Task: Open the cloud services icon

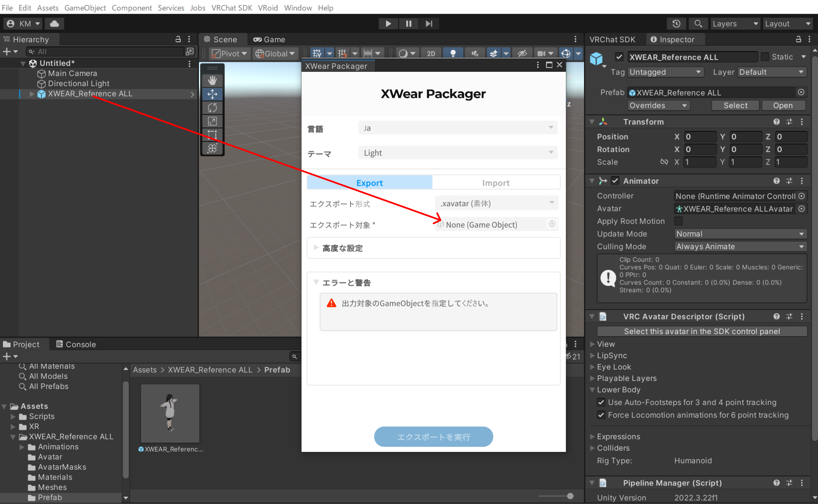Action: [x=54, y=24]
